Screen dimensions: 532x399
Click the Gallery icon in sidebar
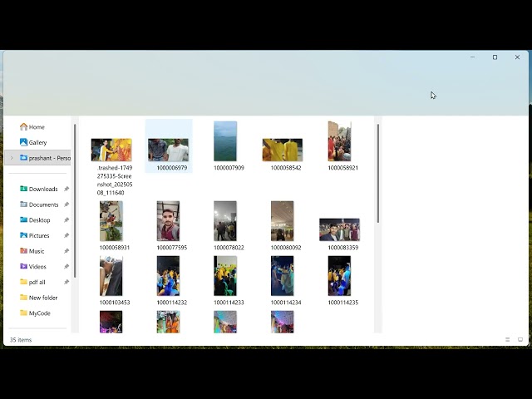coord(23,142)
